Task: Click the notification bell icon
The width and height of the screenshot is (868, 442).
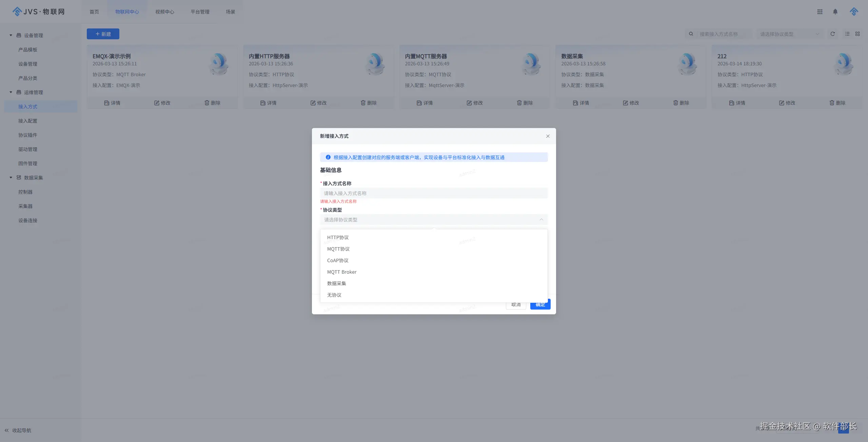Action: 835,12
